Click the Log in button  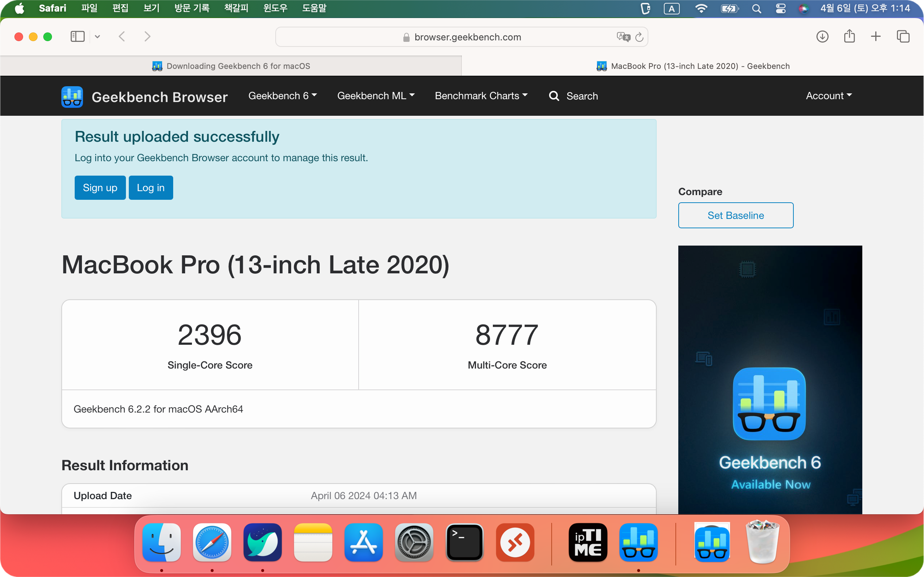(151, 188)
